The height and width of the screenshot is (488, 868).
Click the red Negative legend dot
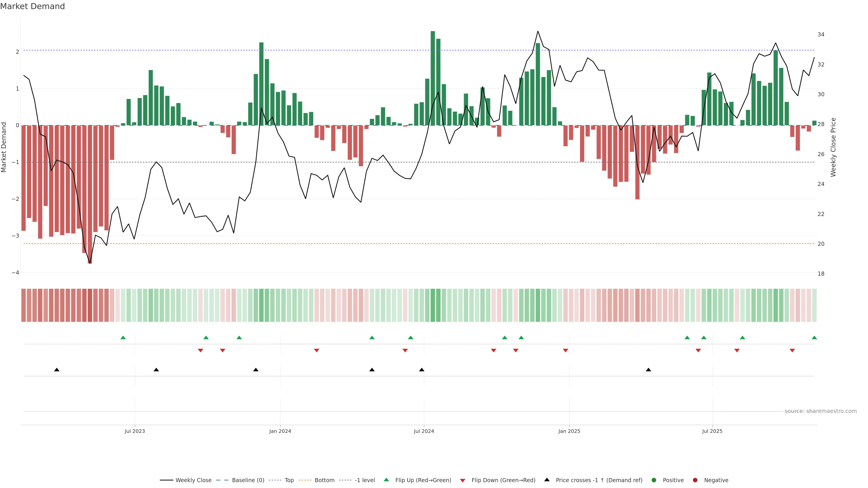(695, 480)
